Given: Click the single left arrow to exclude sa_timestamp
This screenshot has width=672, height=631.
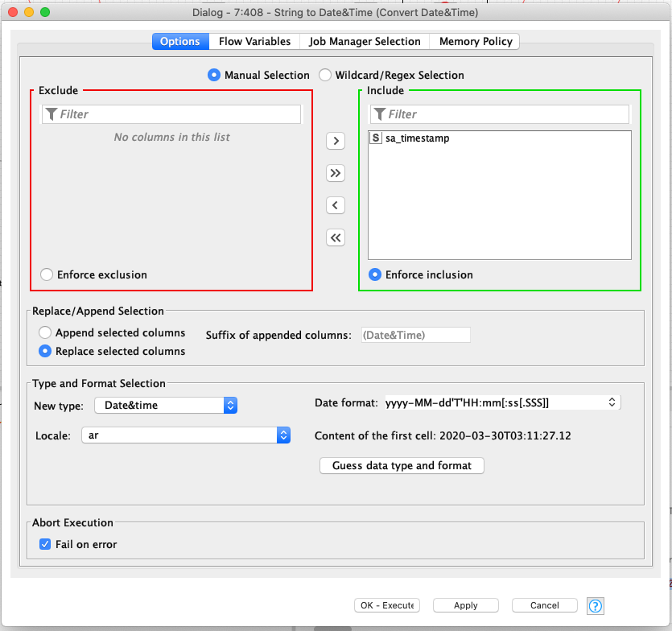Looking at the screenshot, I should click(336, 205).
